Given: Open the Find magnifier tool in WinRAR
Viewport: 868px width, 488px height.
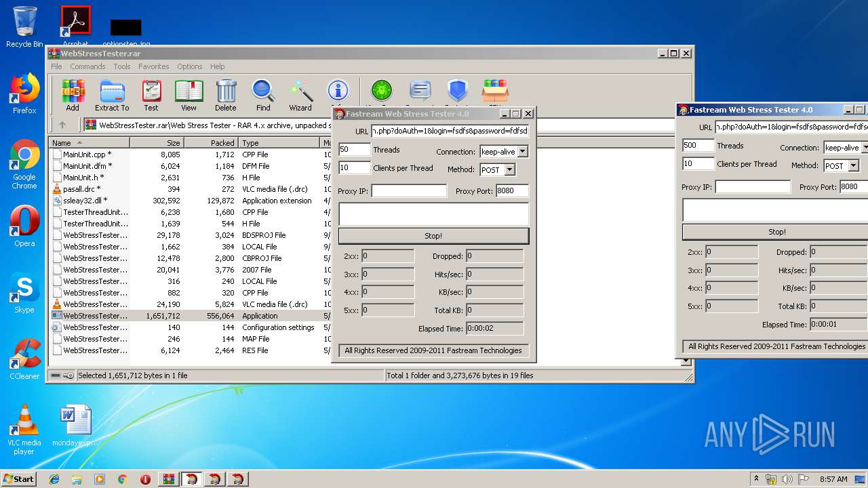Looking at the screenshot, I should pyautogui.click(x=263, y=95).
